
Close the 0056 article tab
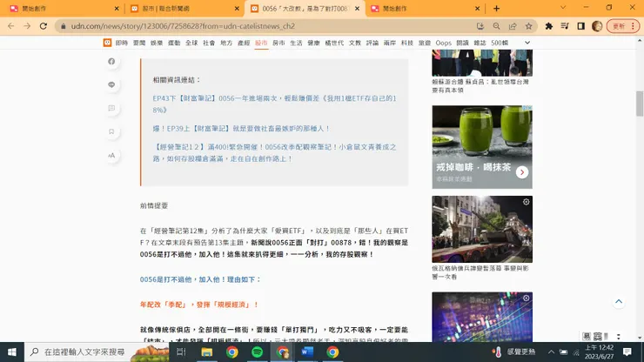[x=357, y=8]
